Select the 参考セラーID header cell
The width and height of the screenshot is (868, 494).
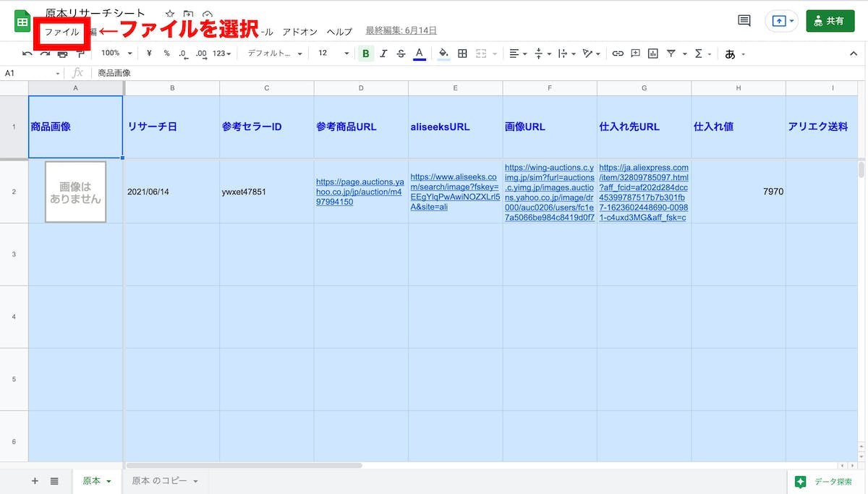click(267, 127)
